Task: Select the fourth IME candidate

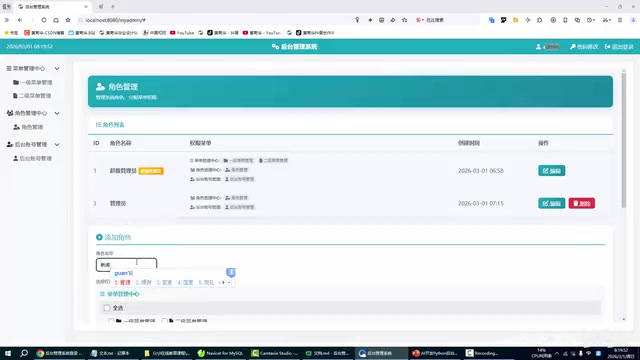Action: pos(185,282)
